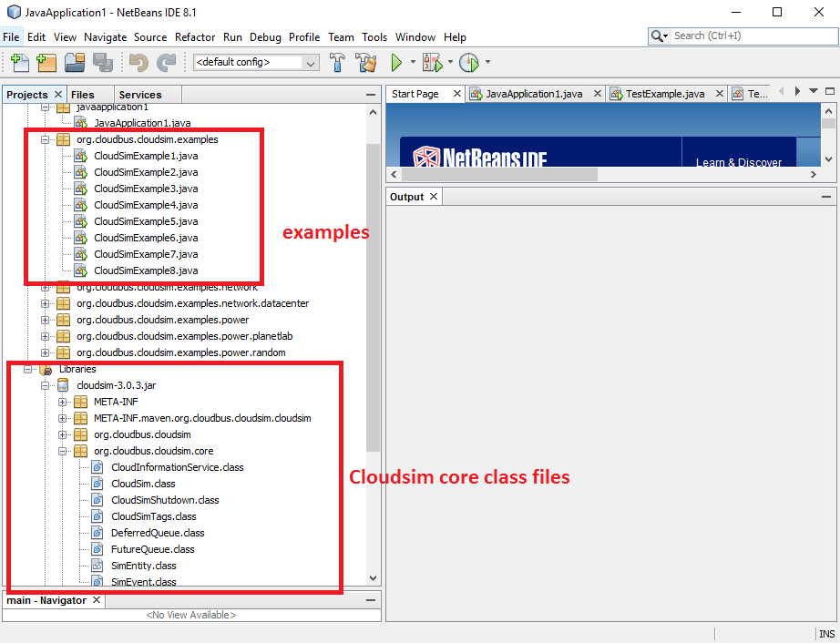Screen dimensions: 840x643
Task: Select FutureQueue.class in the tree
Action: 153,549
